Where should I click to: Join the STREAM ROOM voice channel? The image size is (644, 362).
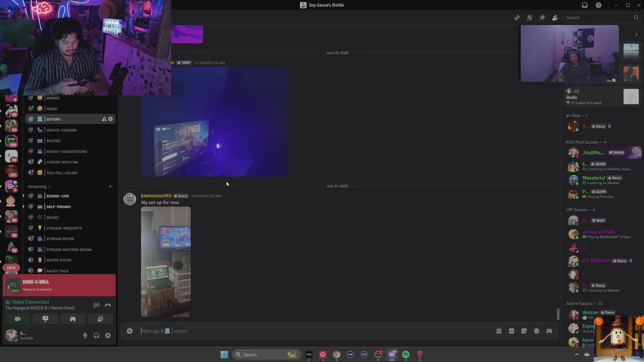coord(70,239)
